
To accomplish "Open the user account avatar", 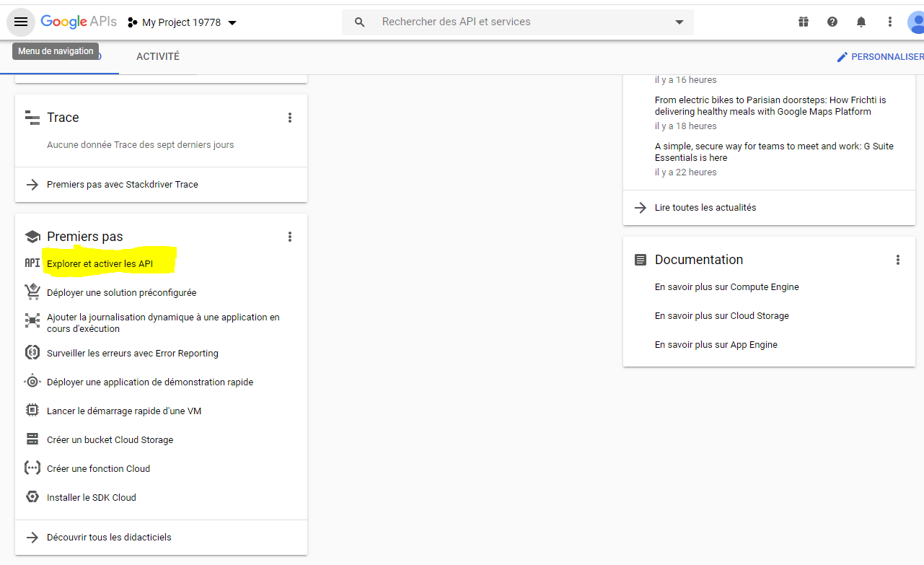I will 916,22.
